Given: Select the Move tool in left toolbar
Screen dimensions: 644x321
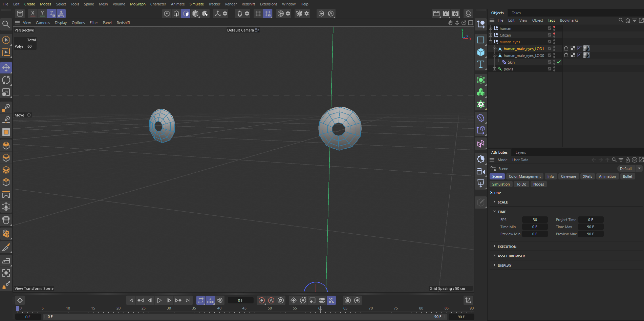Looking at the screenshot, I should tap(6, 68).
